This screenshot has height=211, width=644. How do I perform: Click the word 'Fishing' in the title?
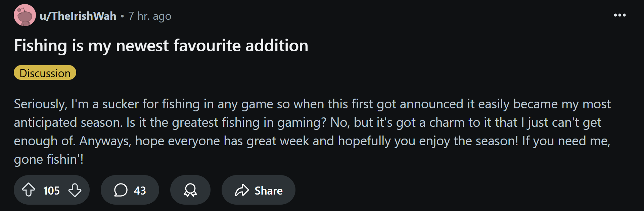click(41, 46)
